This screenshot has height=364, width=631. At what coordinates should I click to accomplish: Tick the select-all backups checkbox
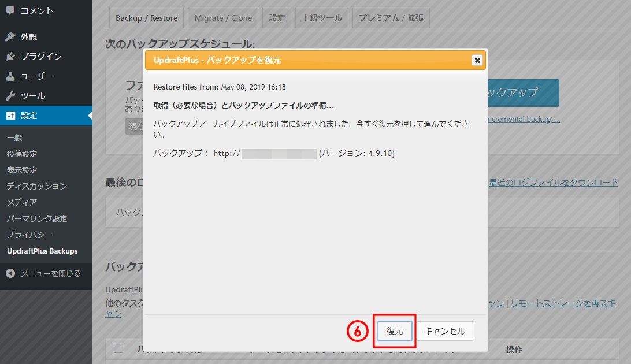(x=118, y=348)
